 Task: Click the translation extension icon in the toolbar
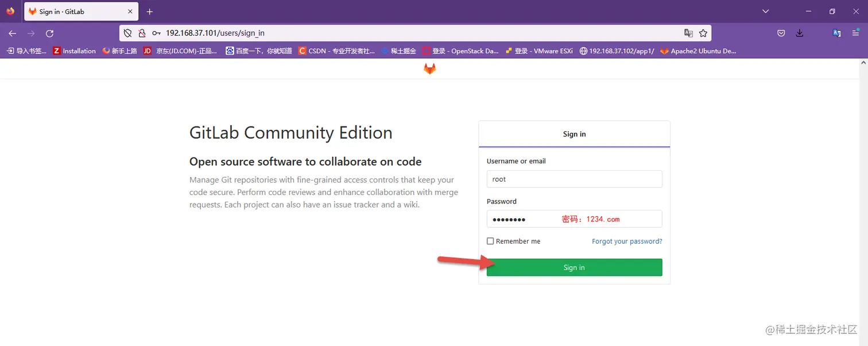coord(837,33)
